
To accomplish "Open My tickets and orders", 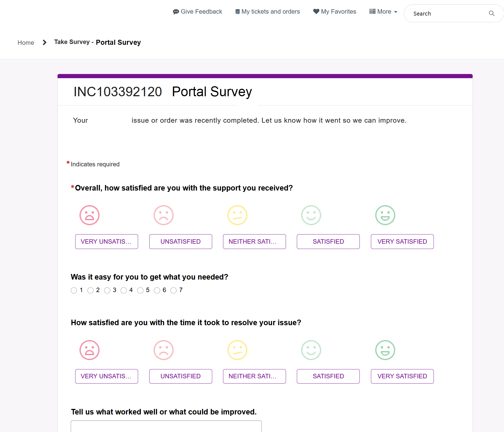I will (268, 12).
